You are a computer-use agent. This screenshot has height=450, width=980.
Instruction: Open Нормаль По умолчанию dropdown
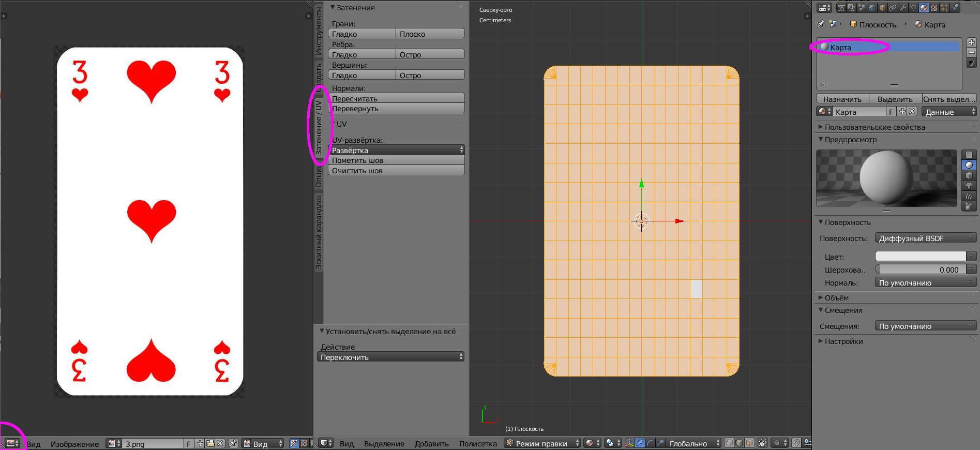pyautogui.click(x=925, y=282)
